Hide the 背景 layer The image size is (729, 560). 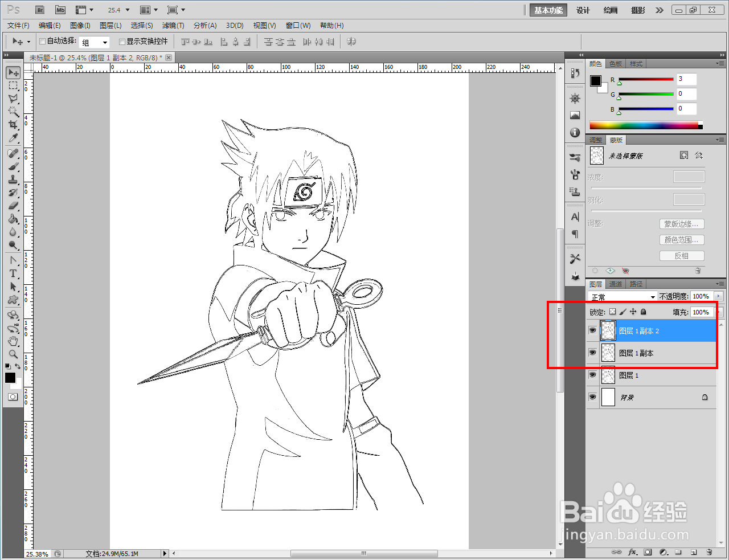pos(592,397)
